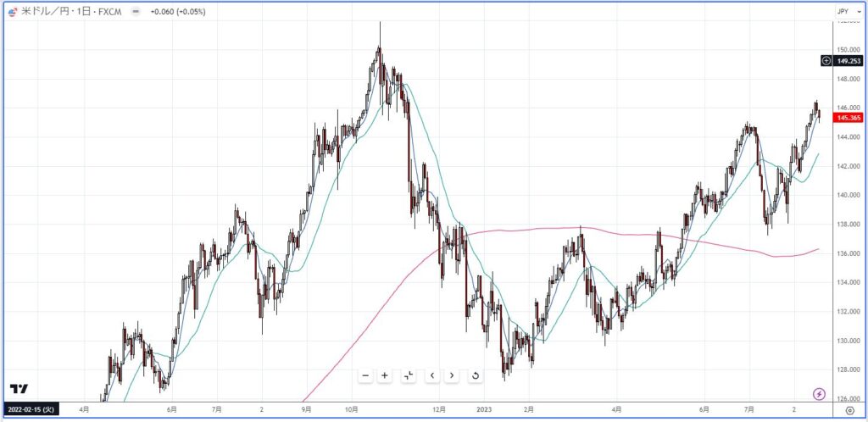
Task: Select the red 145.365 current price label
Action: pos(848,117)
